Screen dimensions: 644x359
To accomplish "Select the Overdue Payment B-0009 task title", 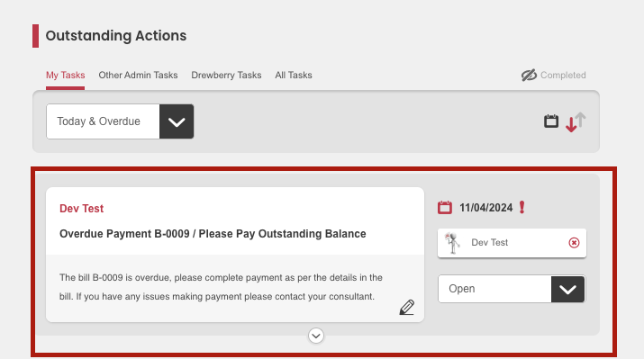I will click(213, 234).
